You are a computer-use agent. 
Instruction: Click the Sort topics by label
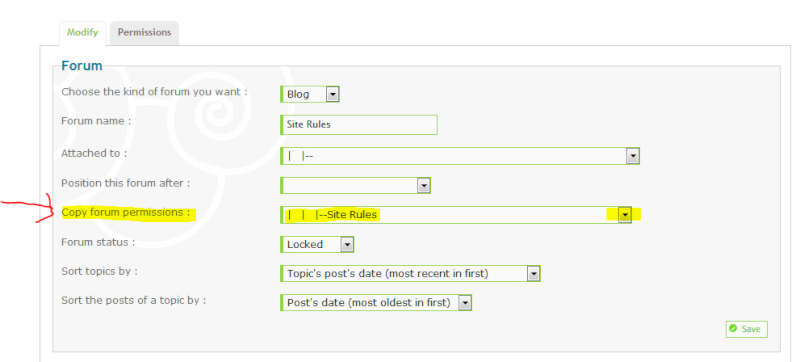99,272
